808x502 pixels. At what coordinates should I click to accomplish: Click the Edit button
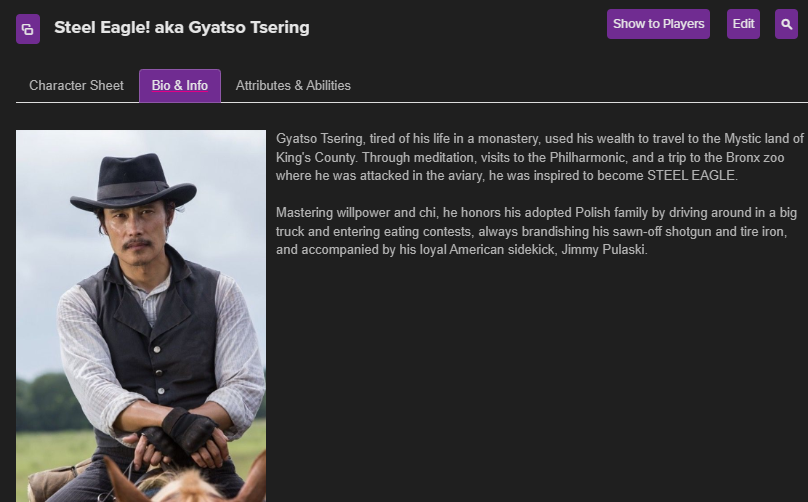(x=743, y=24)
